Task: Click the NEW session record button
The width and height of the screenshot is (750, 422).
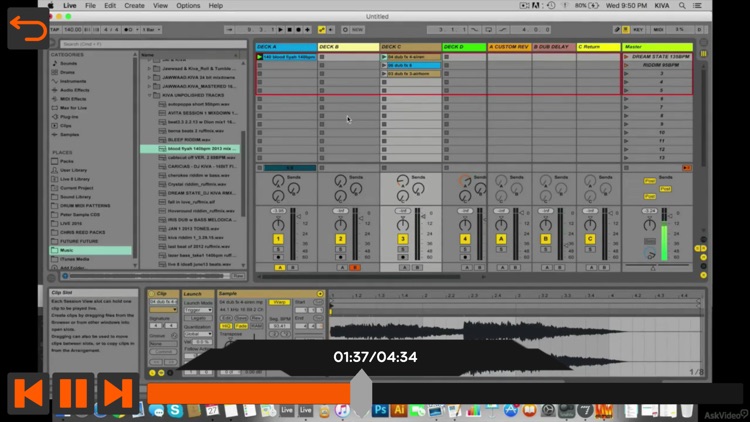Action: tap(357, 30)
